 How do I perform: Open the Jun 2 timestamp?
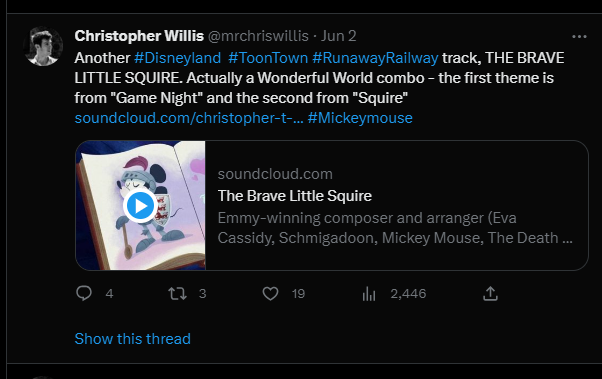tap(339, 36)
